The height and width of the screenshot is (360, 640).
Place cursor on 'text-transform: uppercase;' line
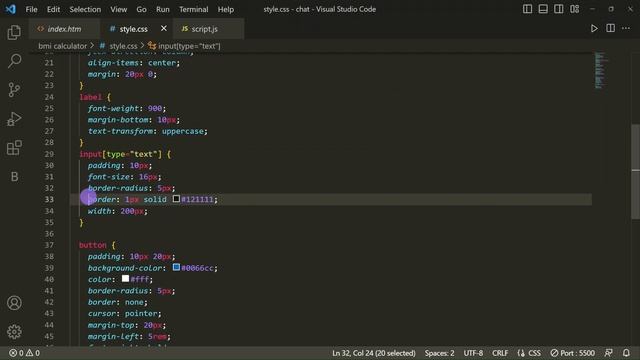click(148, 131)
